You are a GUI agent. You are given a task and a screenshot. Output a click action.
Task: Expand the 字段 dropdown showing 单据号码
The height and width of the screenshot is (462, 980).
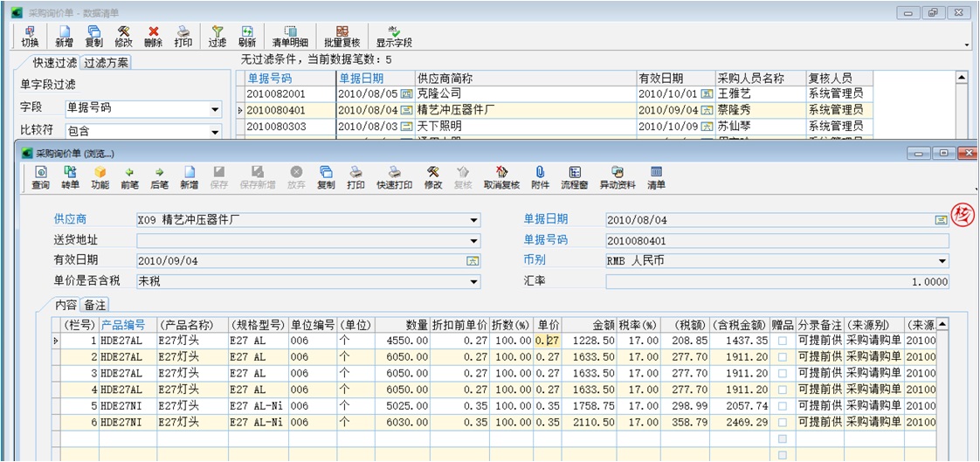pos(215,109)
